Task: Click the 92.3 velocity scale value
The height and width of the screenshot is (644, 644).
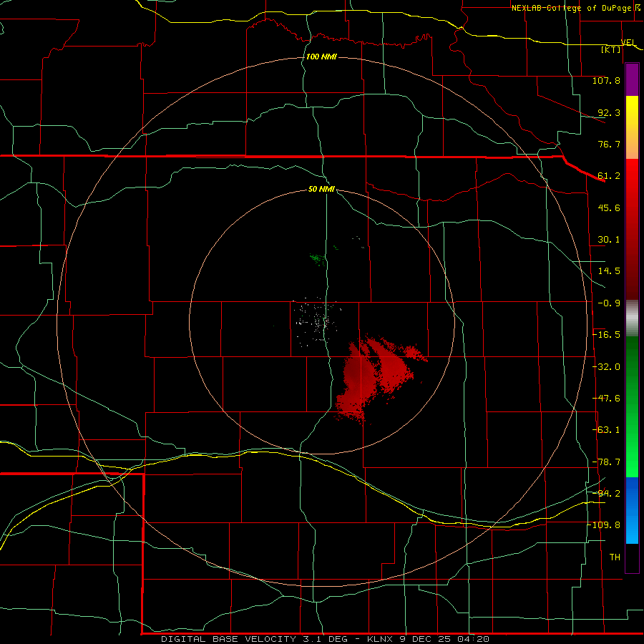Action: click(x=609, y=112)
